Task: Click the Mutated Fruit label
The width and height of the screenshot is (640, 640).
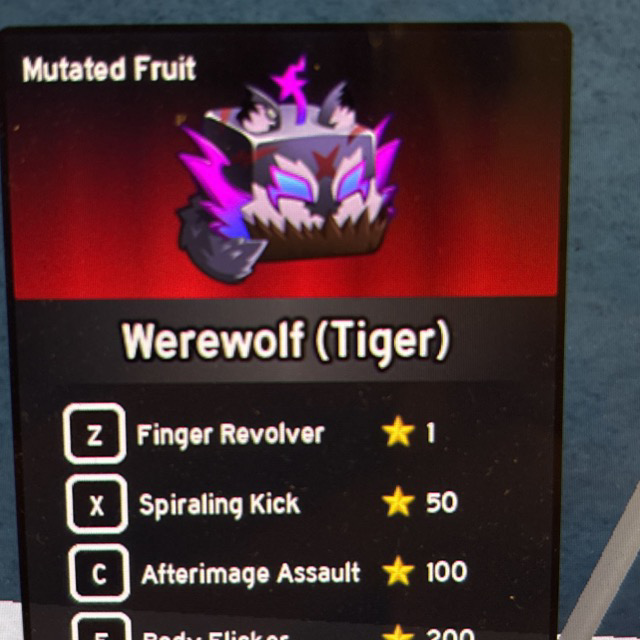Action: [x=109, y=69]
